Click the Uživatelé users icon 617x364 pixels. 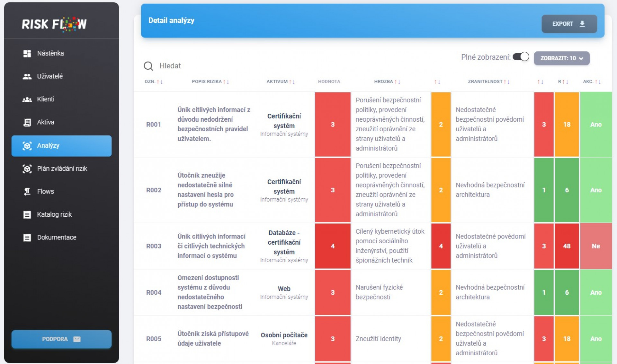click(27, 76)
